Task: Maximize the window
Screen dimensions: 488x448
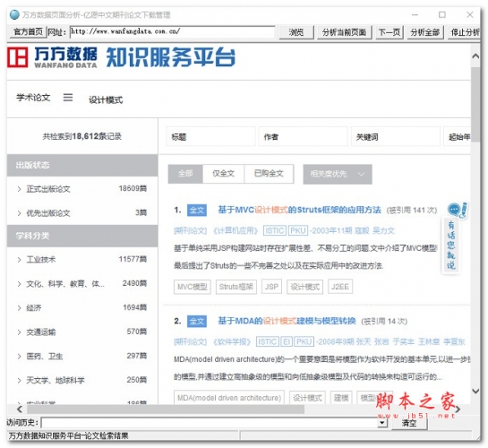Action: [442, 14]
